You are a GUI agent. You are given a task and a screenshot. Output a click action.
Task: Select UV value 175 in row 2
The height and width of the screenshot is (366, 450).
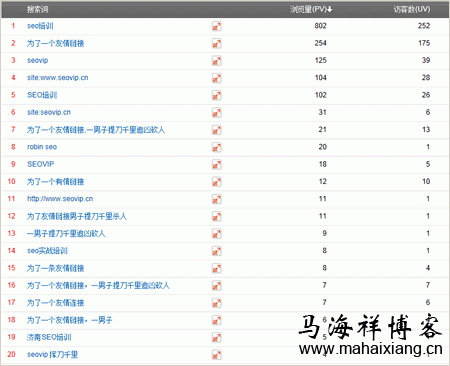[x=424, y=43]
